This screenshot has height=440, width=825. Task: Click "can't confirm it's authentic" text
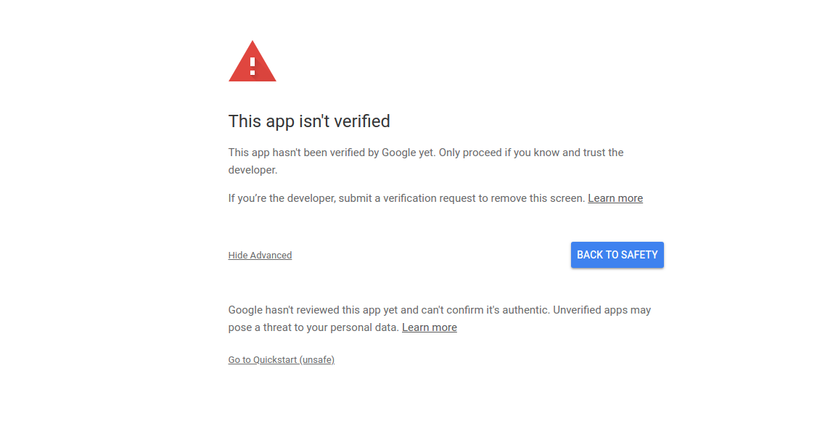(482, 311)
